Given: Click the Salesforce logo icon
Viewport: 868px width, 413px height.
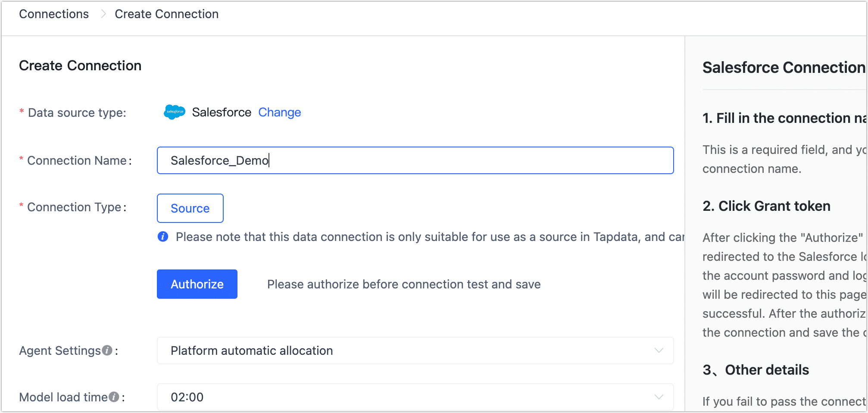Looking at the screenshot, I should coord(174,112).
